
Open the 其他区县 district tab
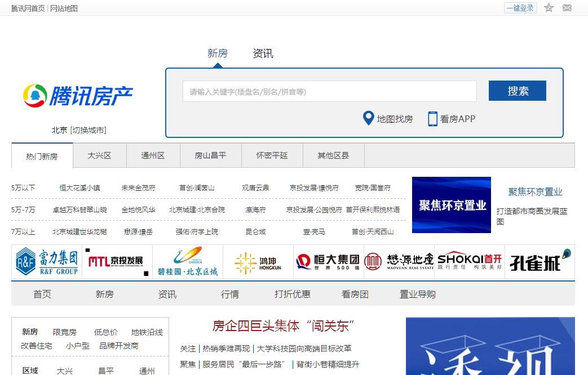click(333, 155)
